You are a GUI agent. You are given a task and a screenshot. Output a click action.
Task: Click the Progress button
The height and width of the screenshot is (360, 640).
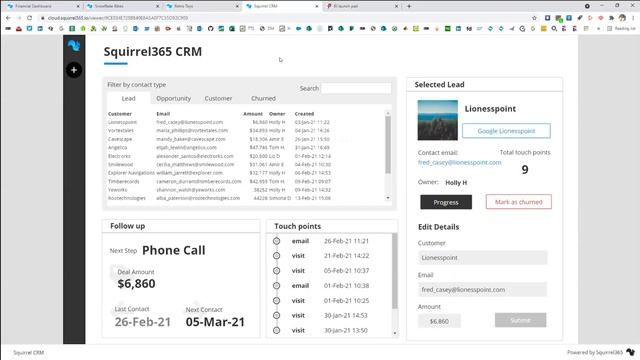446,202
